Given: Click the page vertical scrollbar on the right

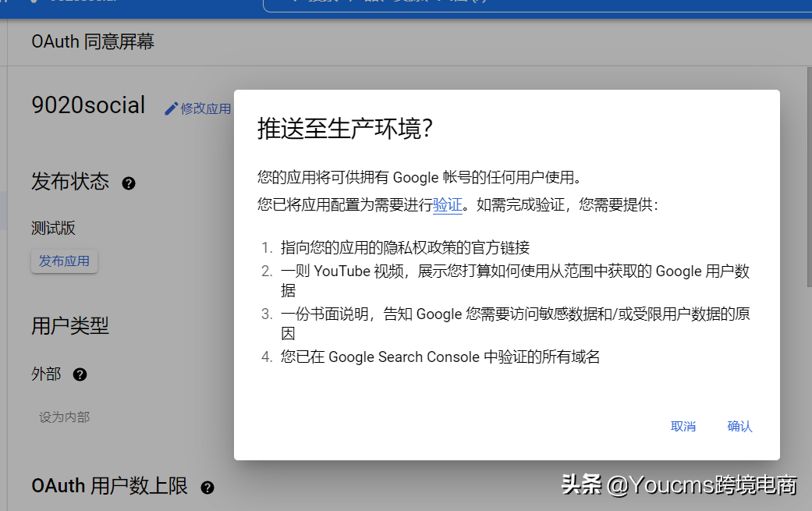Looking at the screenshot, I should coord(809,176).
